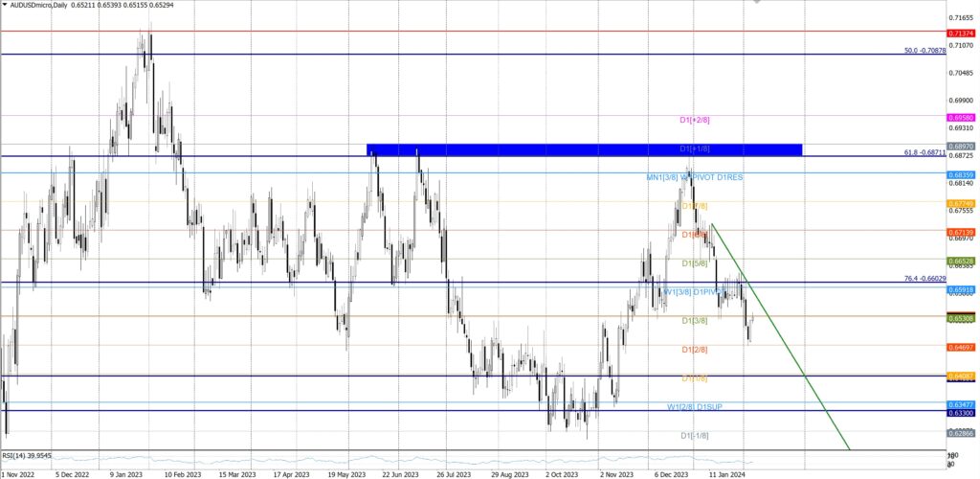Image resolution: width=980 pixels, height=479 pixels.
Task: Click the dark 0.63300 price tag
Action: (x=960, y=412)
